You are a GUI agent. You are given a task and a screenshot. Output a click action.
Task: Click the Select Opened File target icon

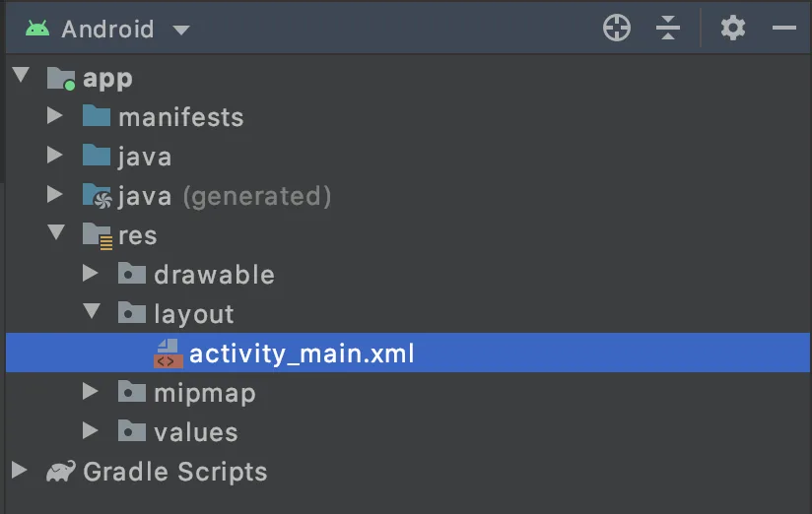[x=617, y=28]
